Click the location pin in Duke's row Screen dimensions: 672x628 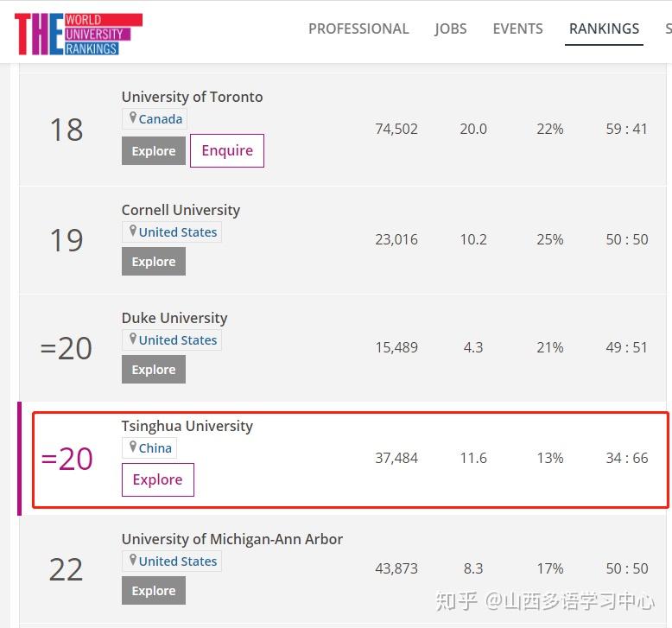pyautogui.click(x=133, y=339)
